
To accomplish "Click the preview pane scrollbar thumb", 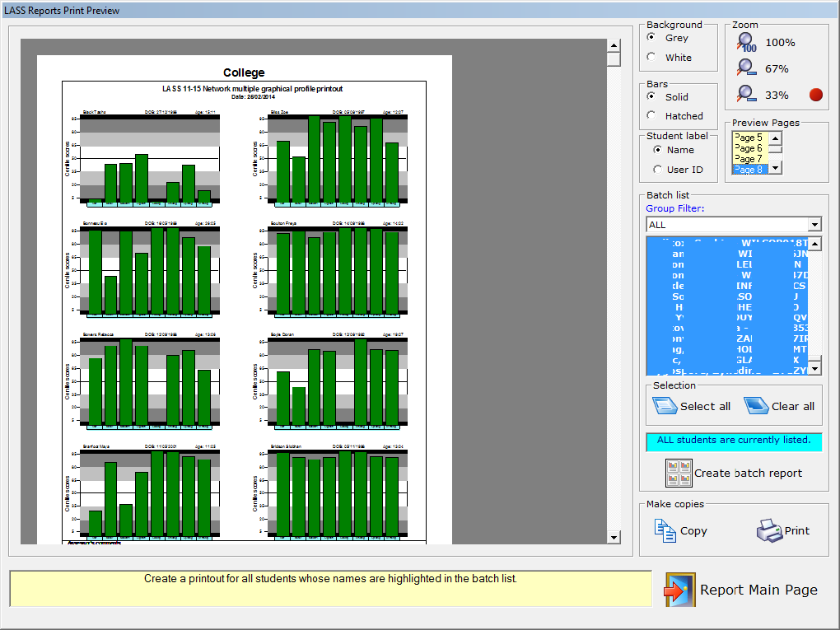I will click(614, 59).
